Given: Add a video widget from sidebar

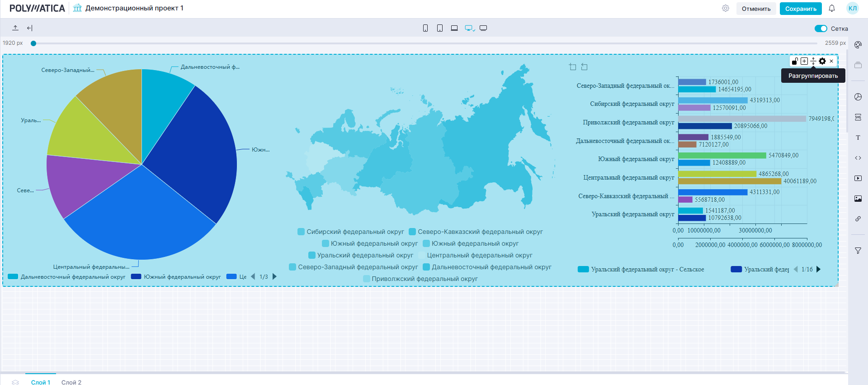Looking at the screenshot, I should tap(858, 178).
